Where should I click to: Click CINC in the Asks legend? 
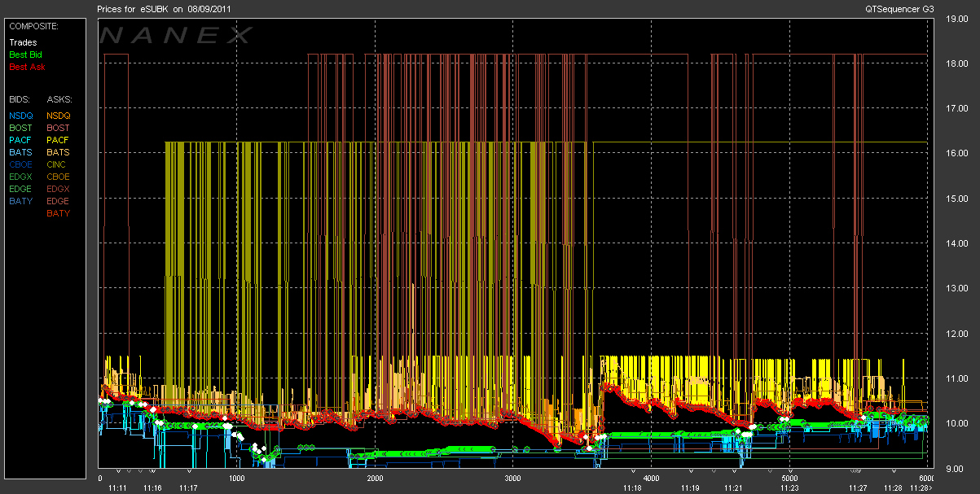click(57, 164)
